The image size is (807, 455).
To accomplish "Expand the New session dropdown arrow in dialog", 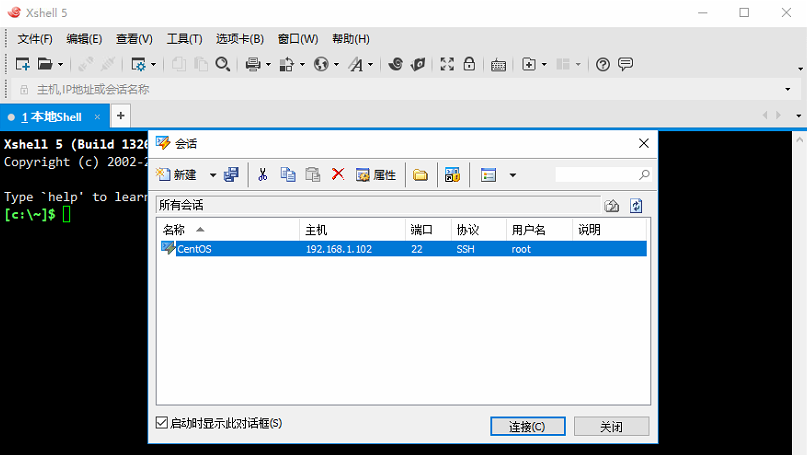I will [213, 176].
